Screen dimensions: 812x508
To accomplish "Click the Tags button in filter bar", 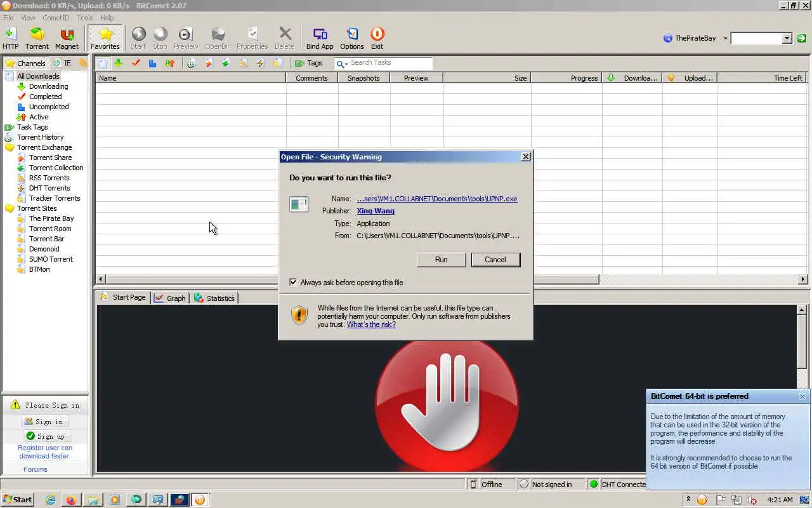I will click(x=308, y=63).
